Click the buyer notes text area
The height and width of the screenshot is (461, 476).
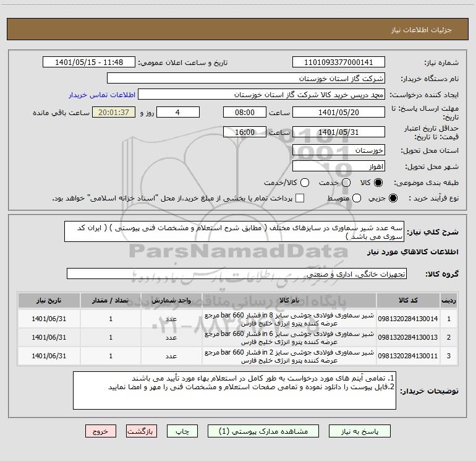[x=234, y=390]
